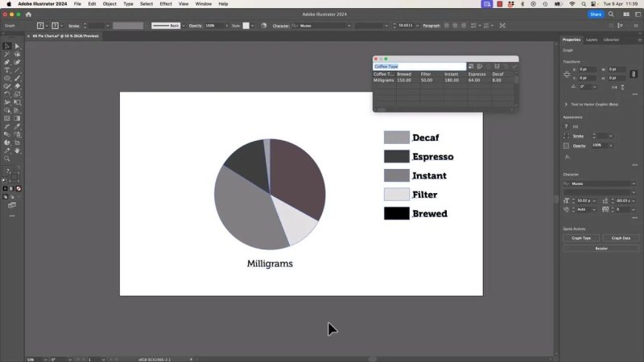This screenshot has height=362, width=644.
Task: Click the Graph Data button
Action: coord(621,238)
